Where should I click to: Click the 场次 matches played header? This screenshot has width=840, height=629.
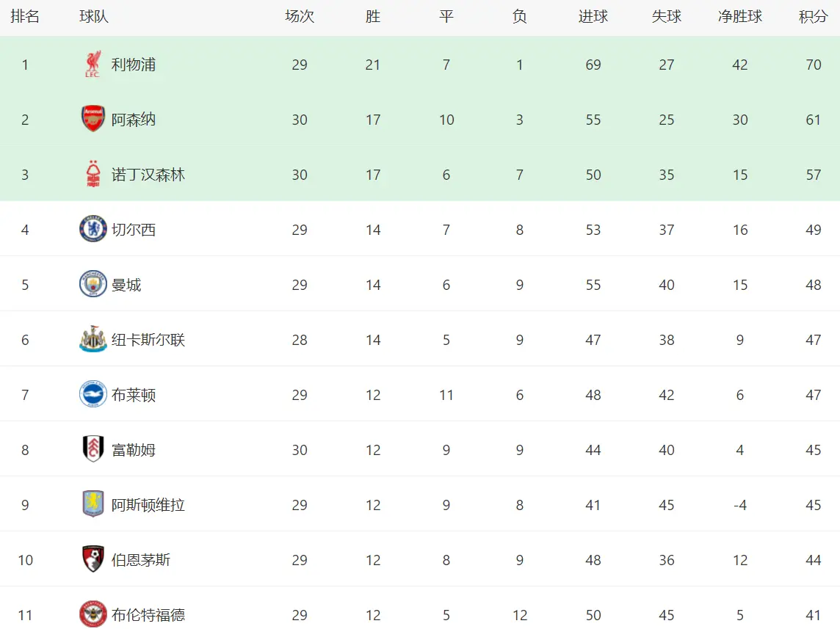(300, 17)
